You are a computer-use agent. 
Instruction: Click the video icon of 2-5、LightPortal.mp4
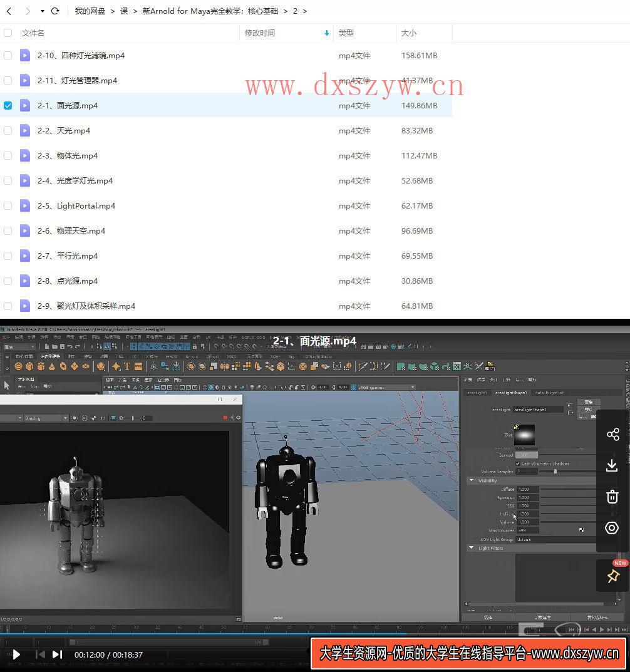pos(25,205)
